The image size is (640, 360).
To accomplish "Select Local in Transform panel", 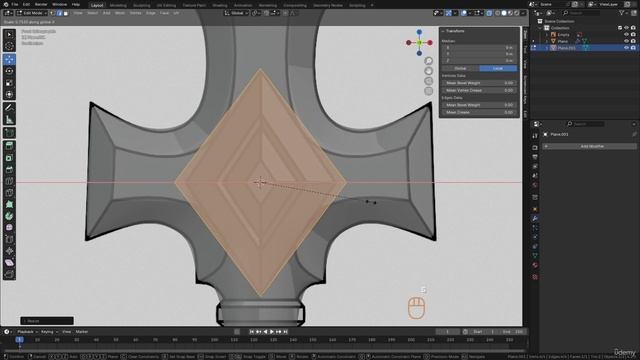I will 498,68.
